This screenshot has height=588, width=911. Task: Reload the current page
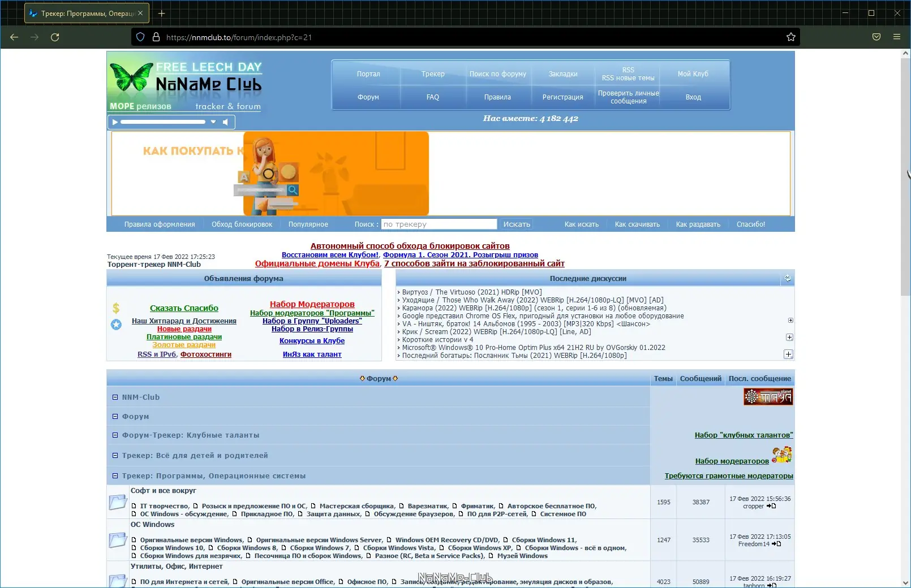[x=55, y=37]
